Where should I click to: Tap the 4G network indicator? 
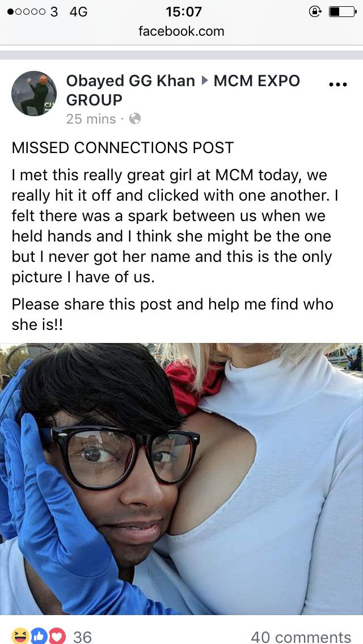click(x=78, y=12)
